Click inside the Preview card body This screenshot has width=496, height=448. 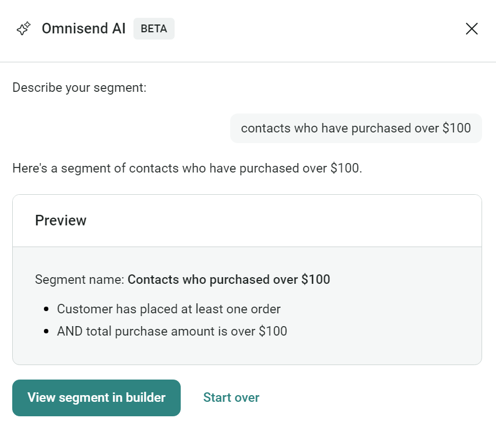[x=247, y=305]
